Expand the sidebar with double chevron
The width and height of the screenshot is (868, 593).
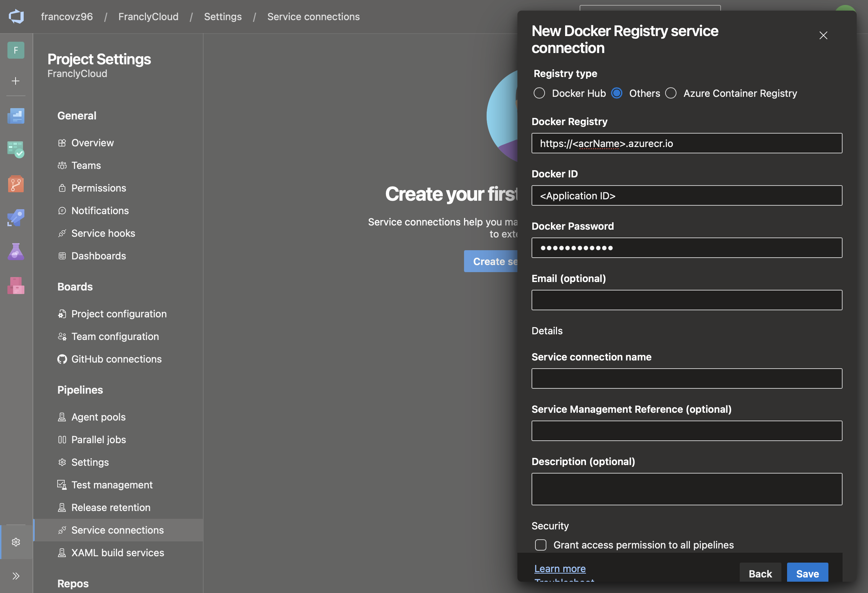(x=16, y=576)
